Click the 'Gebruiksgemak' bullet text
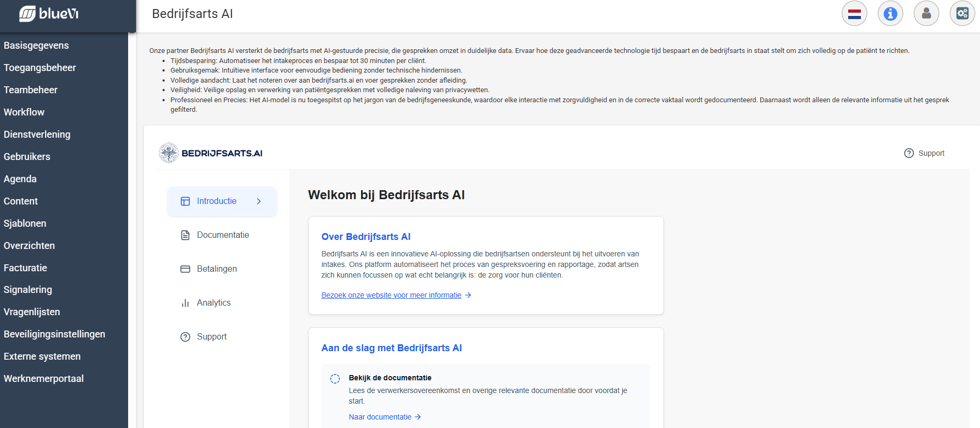Viewport: 980px width, 428px height. 316,70
